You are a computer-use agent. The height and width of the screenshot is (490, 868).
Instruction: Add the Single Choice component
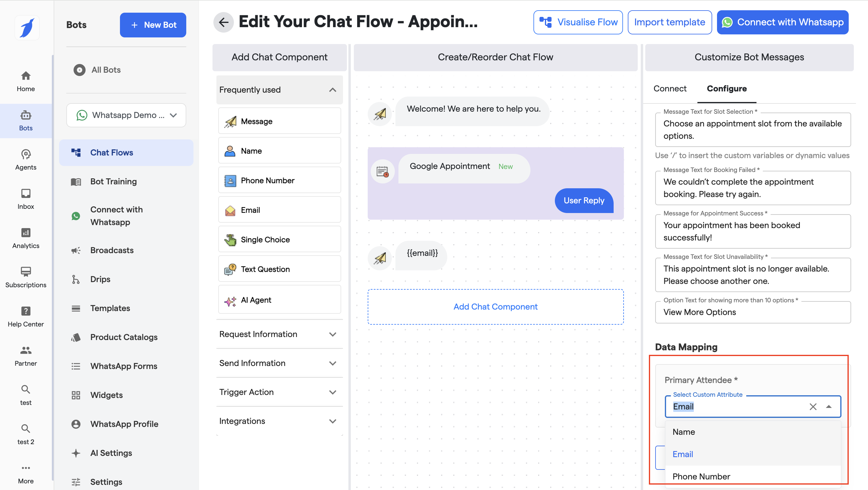click(279, 240)
